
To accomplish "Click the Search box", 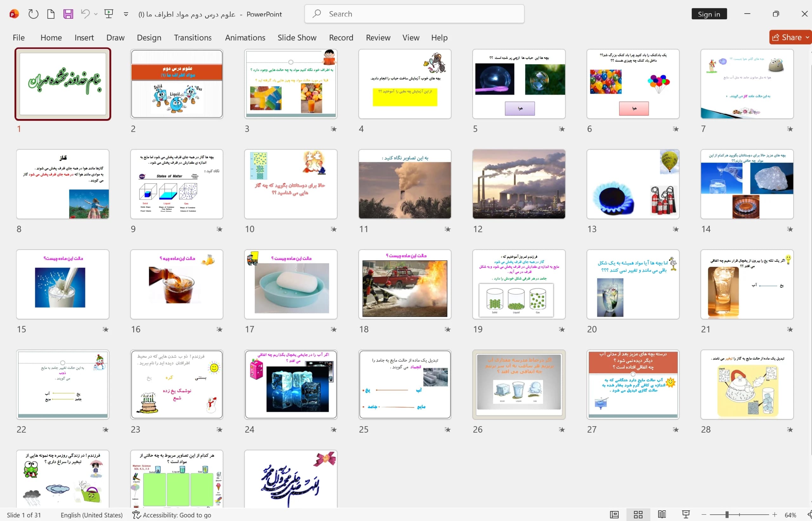I will [x=414, y=14].
